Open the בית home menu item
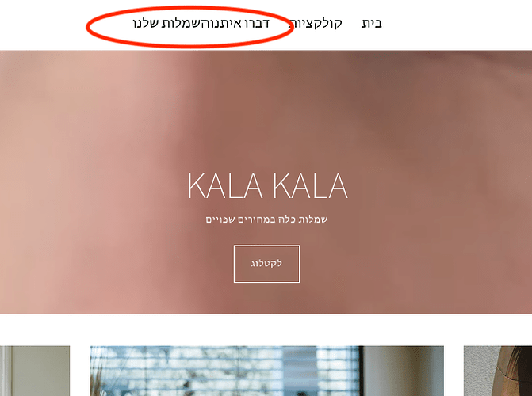The image size is (532, 396). pos(372,24)
